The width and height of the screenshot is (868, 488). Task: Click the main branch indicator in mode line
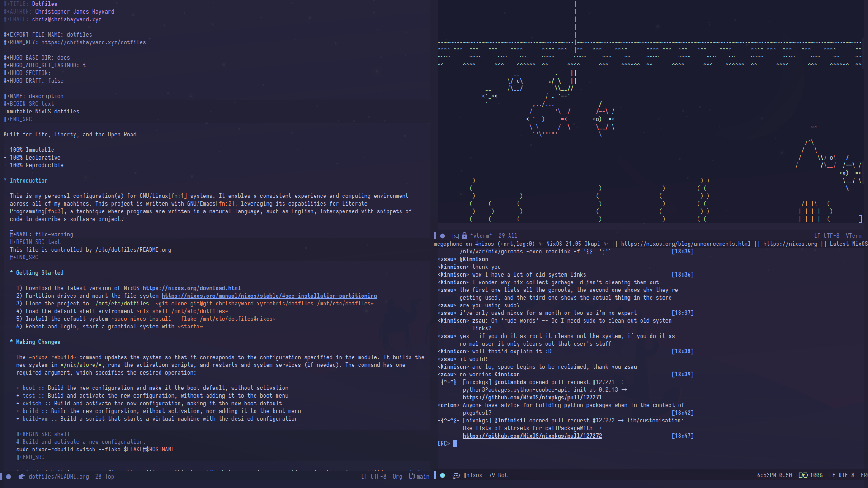pos(423,475)
